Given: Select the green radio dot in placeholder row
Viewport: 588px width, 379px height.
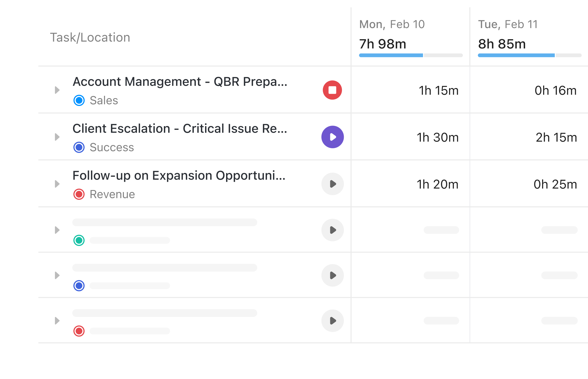Looking at the screenshot, I should point(79,240).
